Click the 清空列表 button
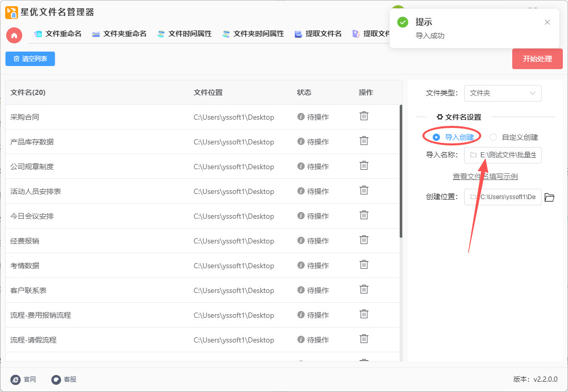 click(x=30, y=59)
